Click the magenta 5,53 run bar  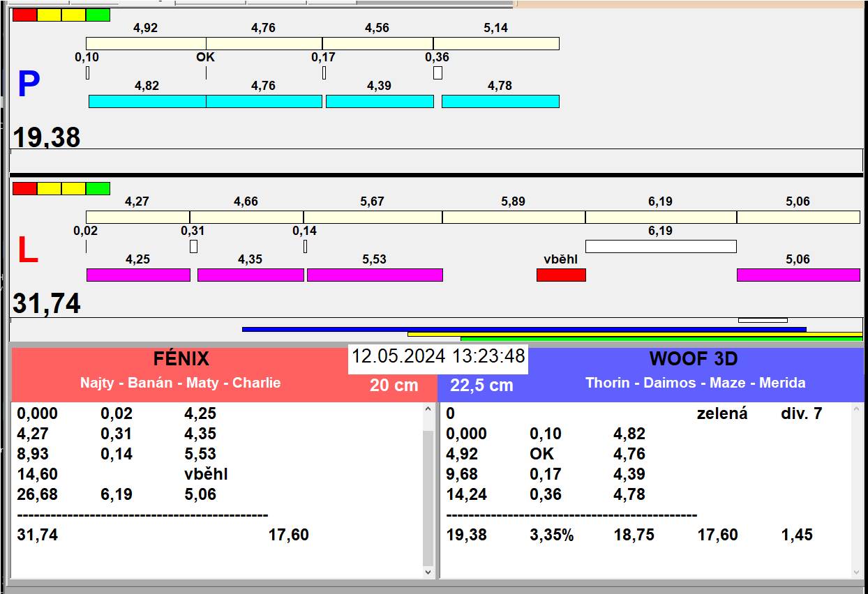coord(375,275)
